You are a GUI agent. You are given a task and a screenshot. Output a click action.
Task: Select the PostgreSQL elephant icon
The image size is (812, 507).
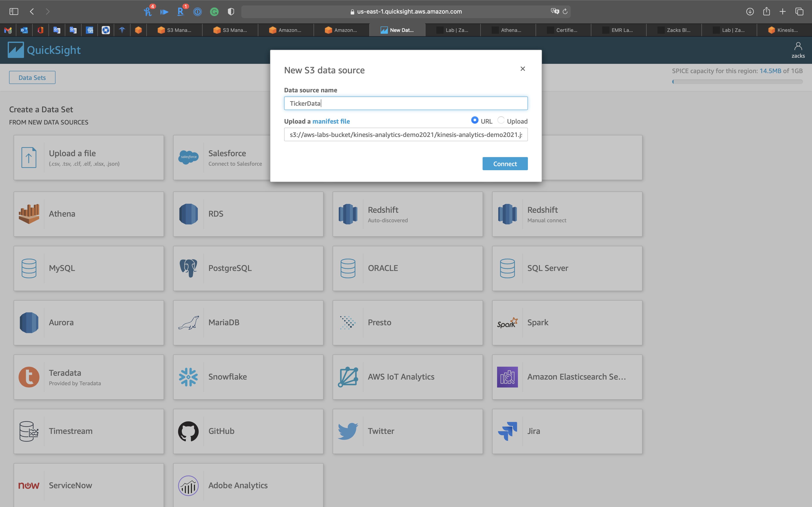pyautogui.click(x=188, y=268)
